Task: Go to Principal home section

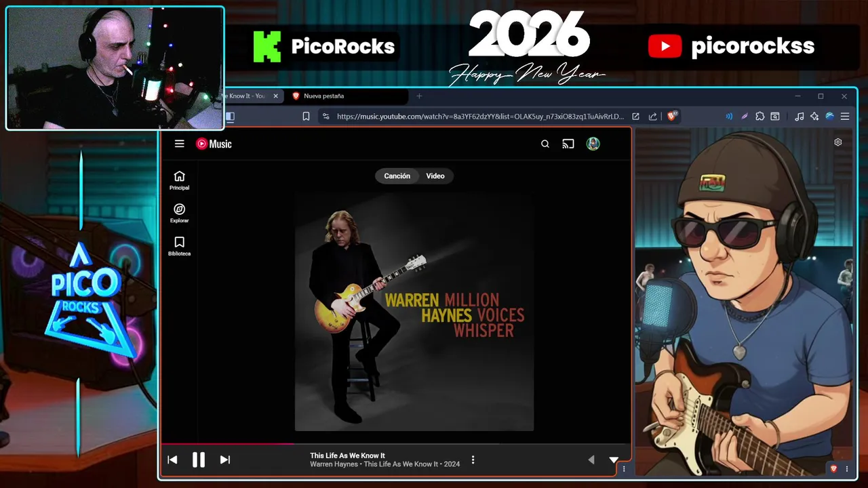Action: (x=179, y=180)
